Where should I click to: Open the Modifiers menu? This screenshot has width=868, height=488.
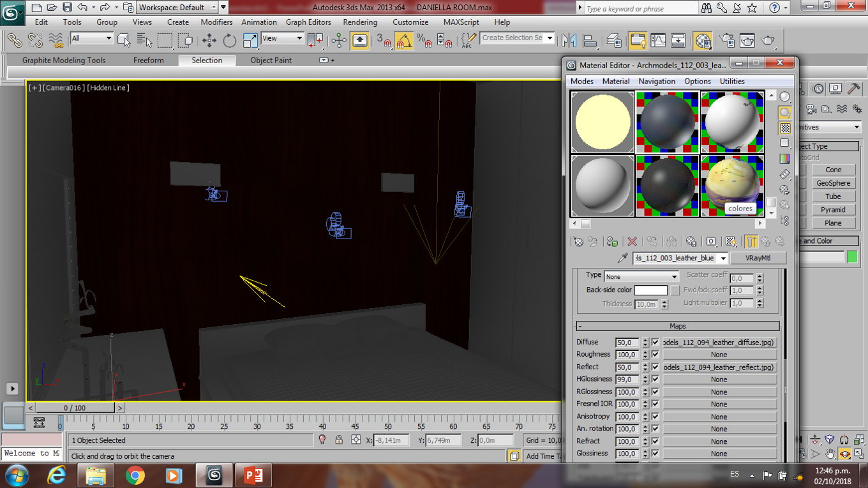click(x=216, y=22)
